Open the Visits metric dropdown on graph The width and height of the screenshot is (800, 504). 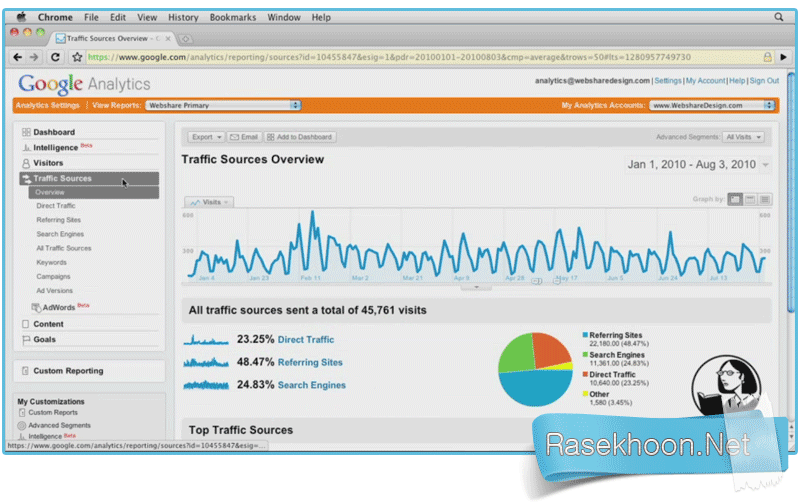click(x=209, y=202)
